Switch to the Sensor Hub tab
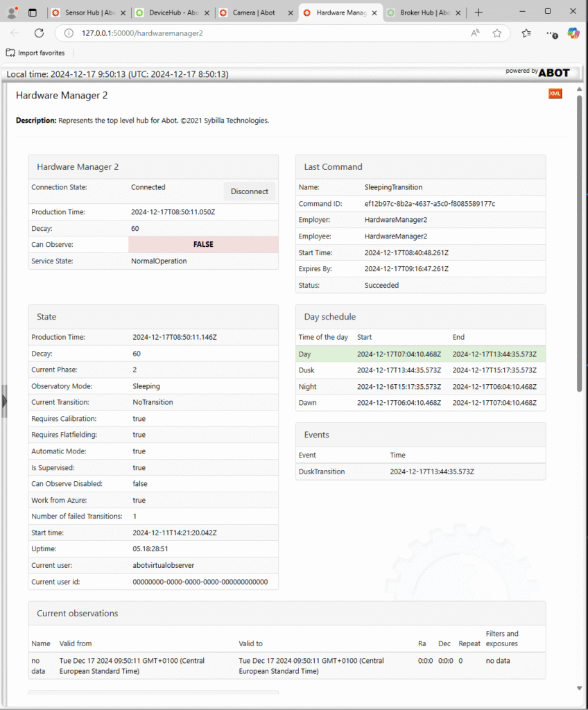The image size is (588, 710). click(x=88, y=12)
